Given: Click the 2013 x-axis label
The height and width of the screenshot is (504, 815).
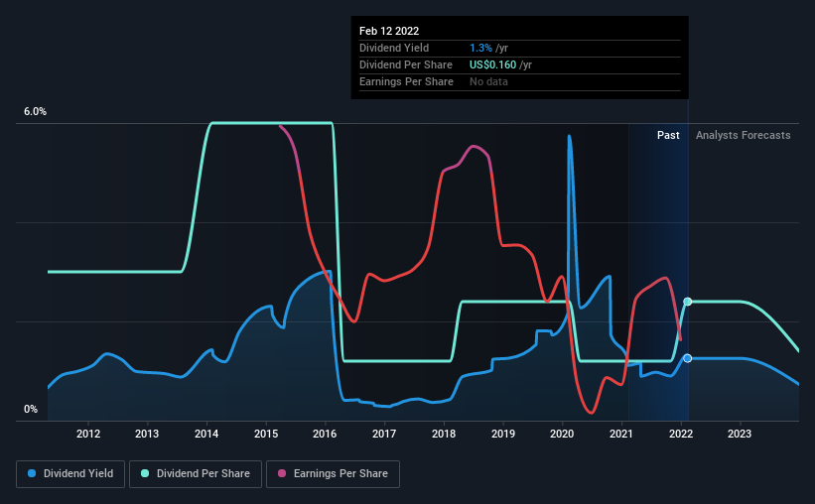Looking at the screenshot, I should point(147,434).
